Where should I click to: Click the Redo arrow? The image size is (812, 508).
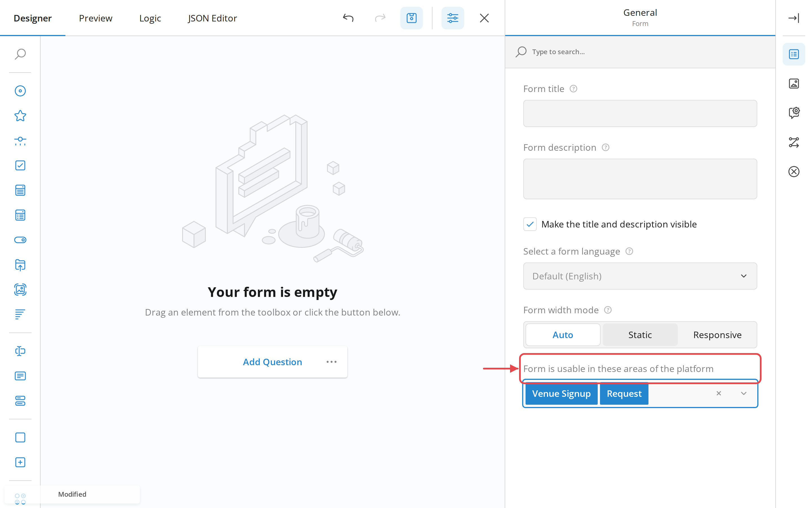[380, 18]
